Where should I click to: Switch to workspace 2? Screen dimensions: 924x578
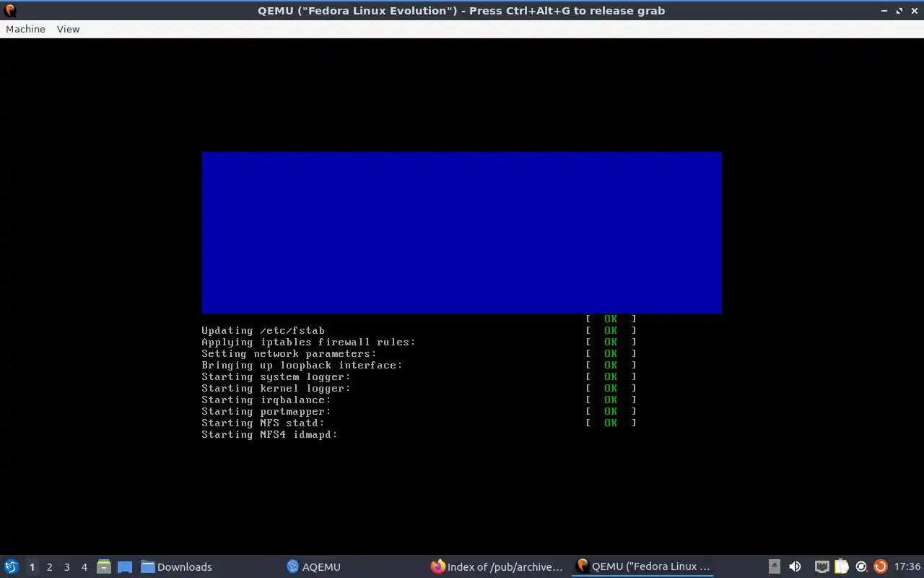[49, 567]
